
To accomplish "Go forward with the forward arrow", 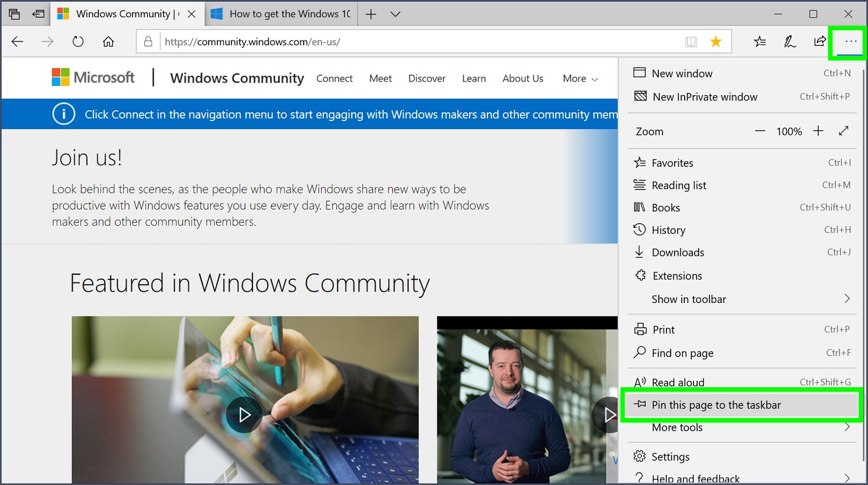I will (x=48, y=42).
